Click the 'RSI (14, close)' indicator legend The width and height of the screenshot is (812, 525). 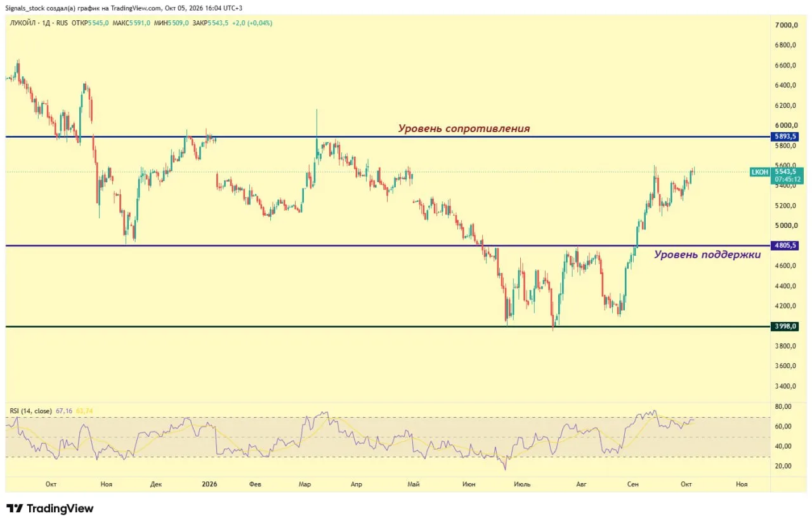[x=32, y=411]
